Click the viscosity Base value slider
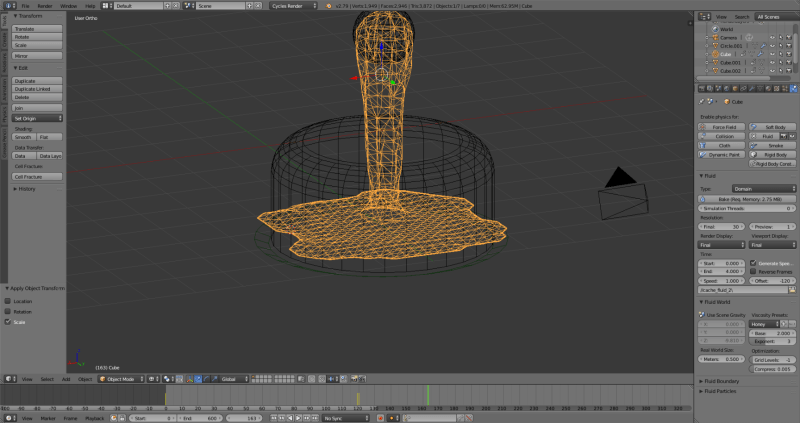800x423 pixels. pos(772,333)
